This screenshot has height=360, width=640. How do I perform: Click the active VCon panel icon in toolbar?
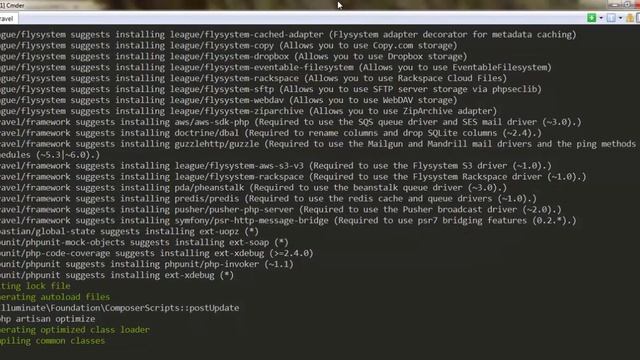611,18
